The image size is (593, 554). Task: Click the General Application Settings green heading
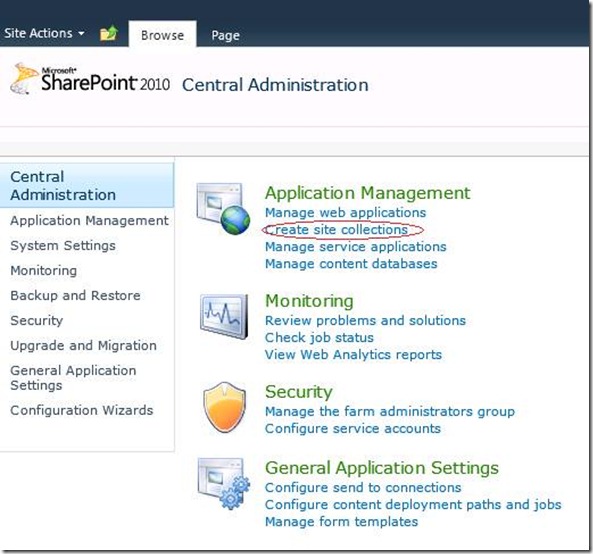pyautogui.click(x=382, y=468)
